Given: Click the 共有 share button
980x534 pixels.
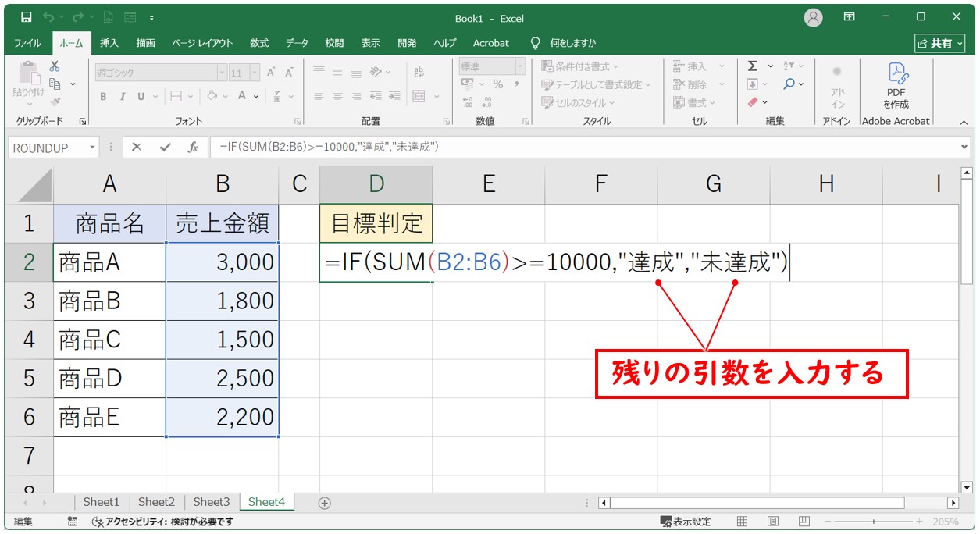Looking at the screenshot, I should coord(935,43).
